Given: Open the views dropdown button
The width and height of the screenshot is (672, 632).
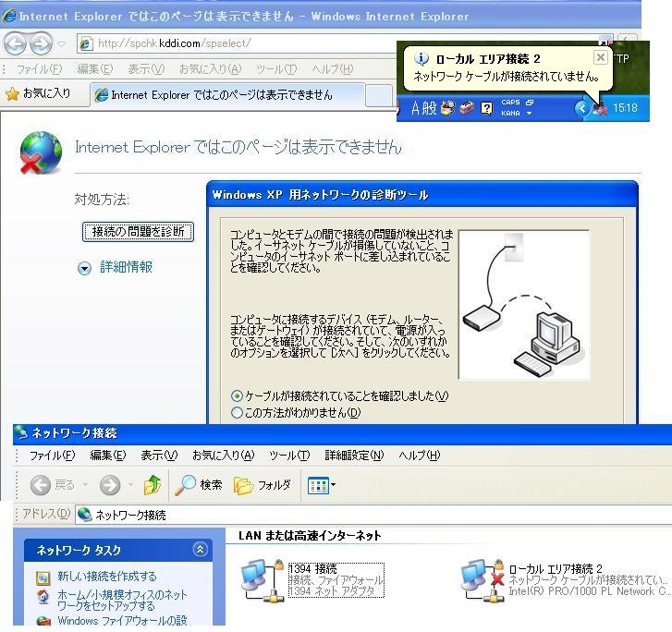Looking at the screenshot, I should (322, 485).
